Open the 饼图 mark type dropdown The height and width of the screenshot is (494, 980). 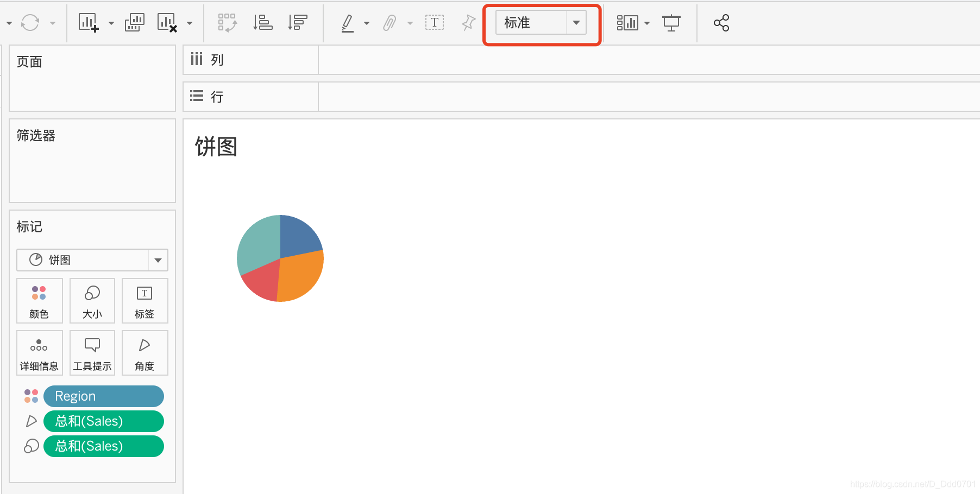pyautogui.click(x=92, y=260)
